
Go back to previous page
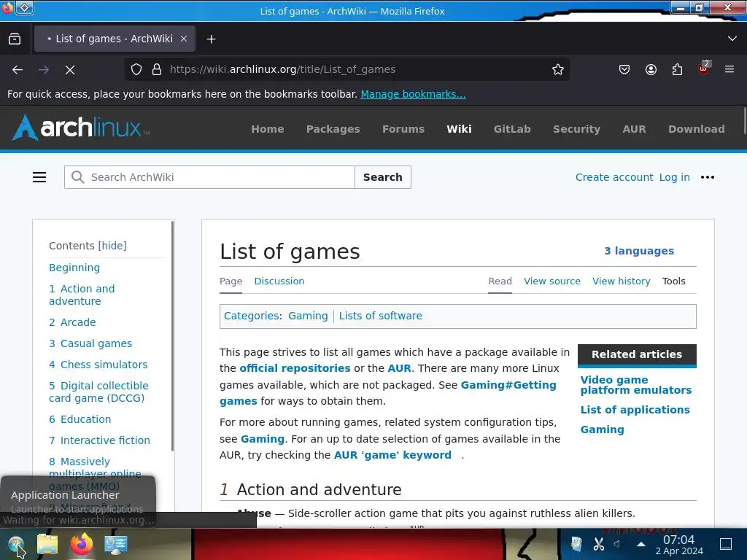click(18, 70)
